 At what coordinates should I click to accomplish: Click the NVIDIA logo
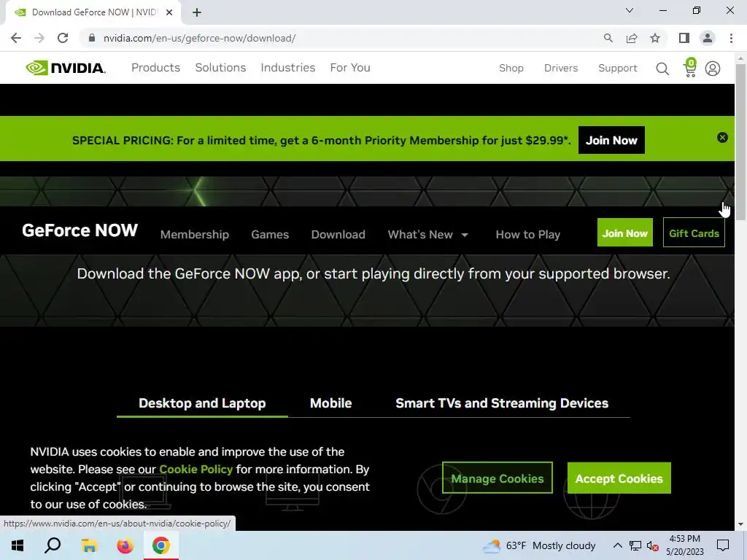pyautogui.click(x=65, y=68)
